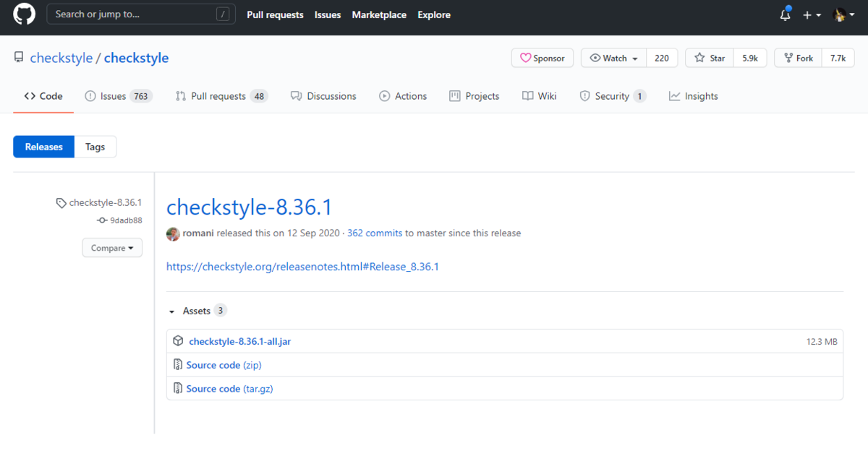Click the shield icon on the Security tab
This screenshot has width=868, height=456.
click(584, 95)
